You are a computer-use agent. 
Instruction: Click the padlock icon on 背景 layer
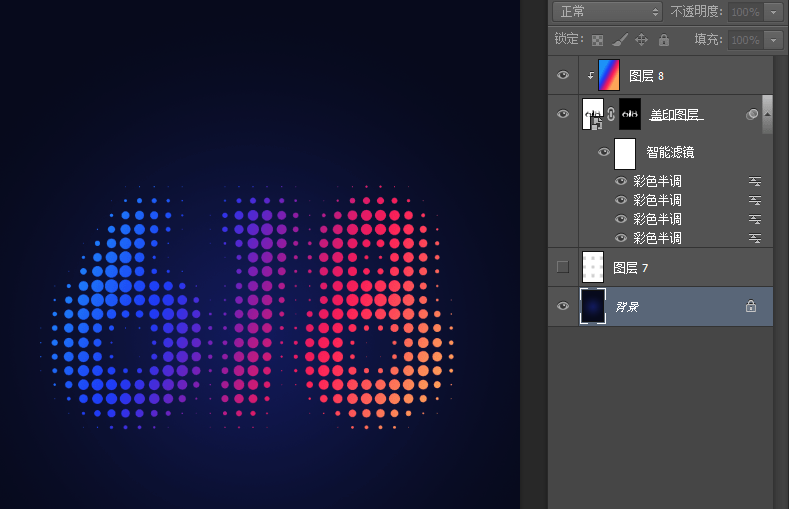[x=751, y=306]
